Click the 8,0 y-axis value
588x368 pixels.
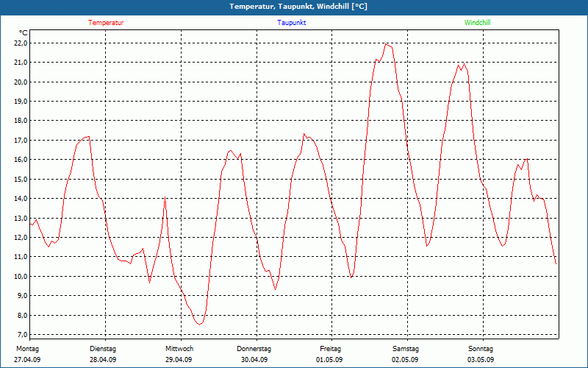tap(22, 315)
